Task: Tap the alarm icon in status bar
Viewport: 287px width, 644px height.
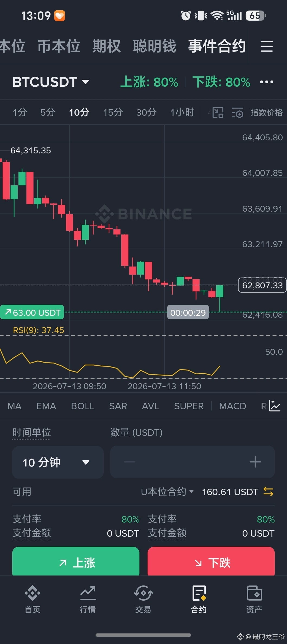Action: click(186, 15)
